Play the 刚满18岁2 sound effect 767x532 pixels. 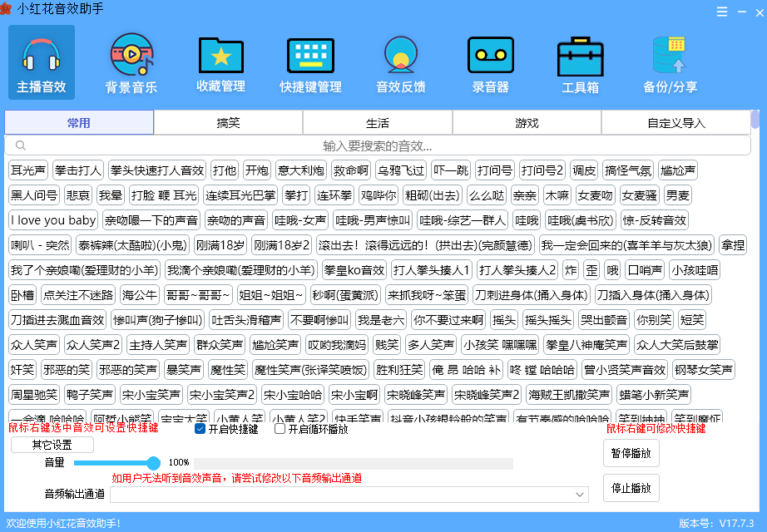pos(282,245)
